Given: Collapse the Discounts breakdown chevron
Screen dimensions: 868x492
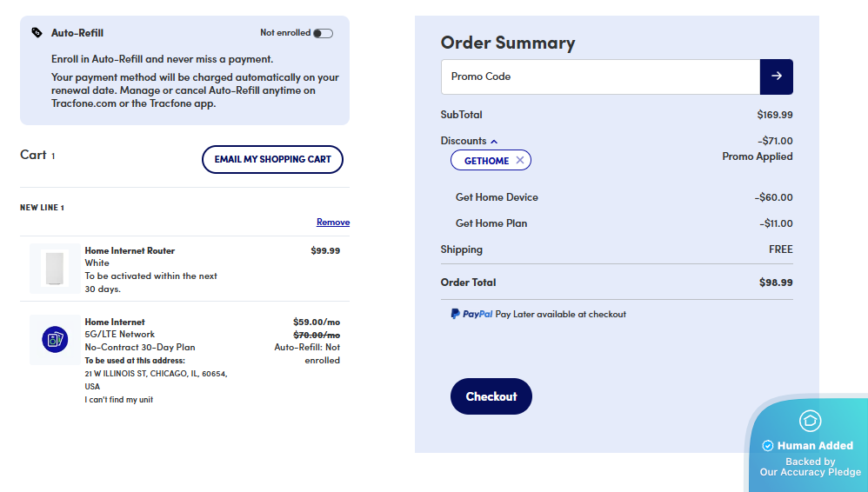Looking at the screenshot, I should click(x=494, y=141).
